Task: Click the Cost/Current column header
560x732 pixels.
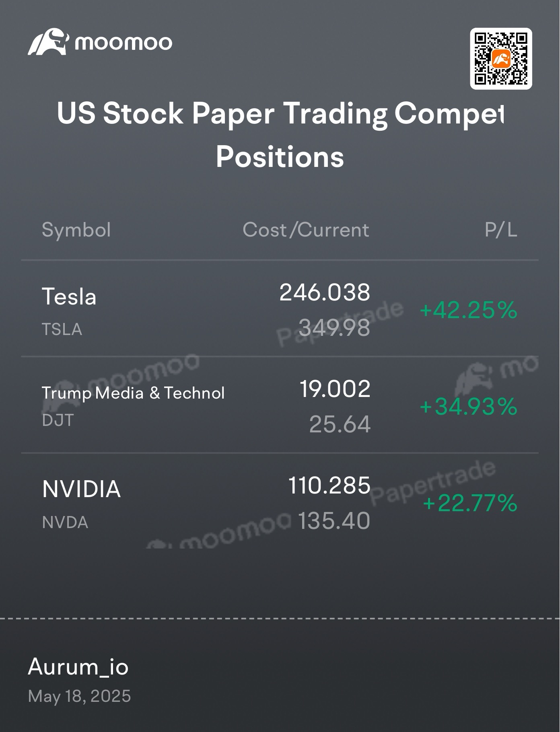Action: click(x=306, y=230)
